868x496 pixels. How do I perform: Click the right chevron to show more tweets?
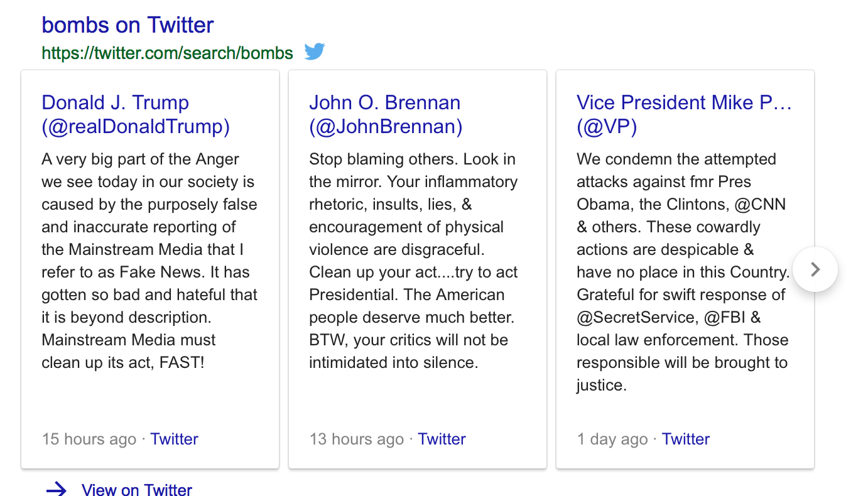click(815, 269)
